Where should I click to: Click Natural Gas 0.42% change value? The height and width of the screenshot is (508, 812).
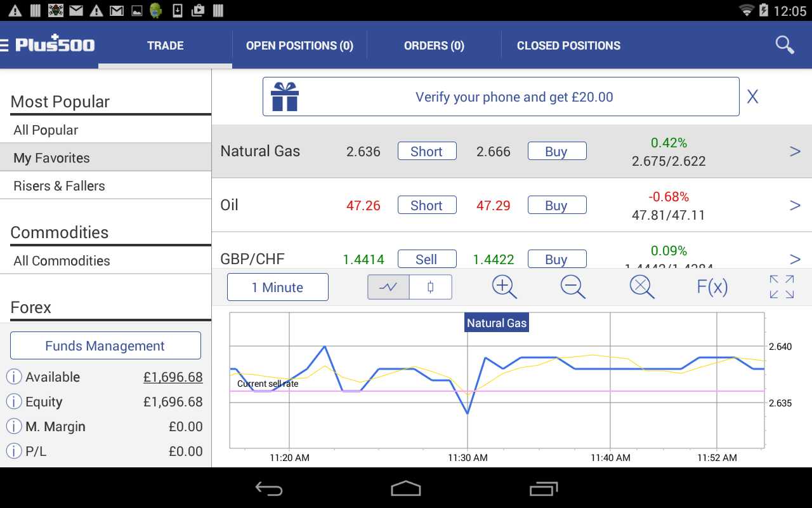[x=669, y=143]
